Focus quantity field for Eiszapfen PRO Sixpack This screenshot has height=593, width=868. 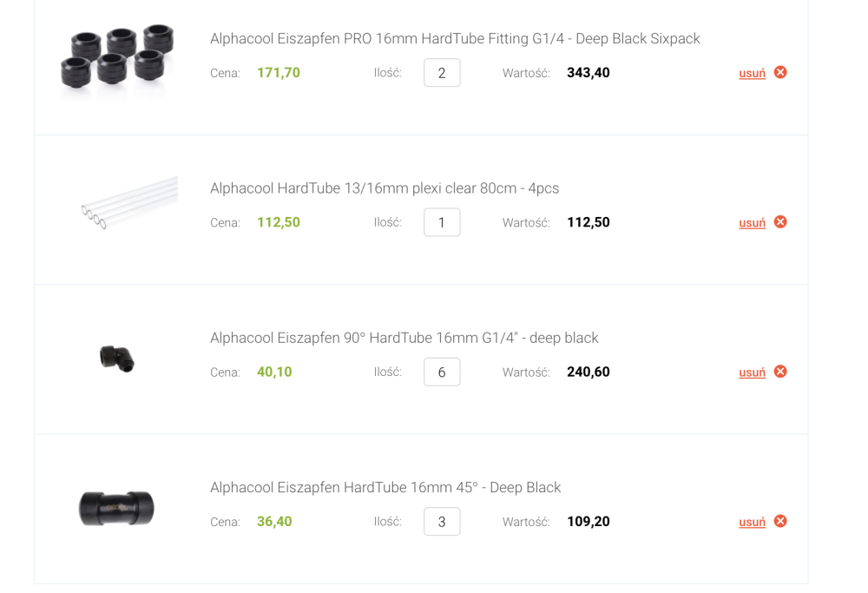(442, 73)
